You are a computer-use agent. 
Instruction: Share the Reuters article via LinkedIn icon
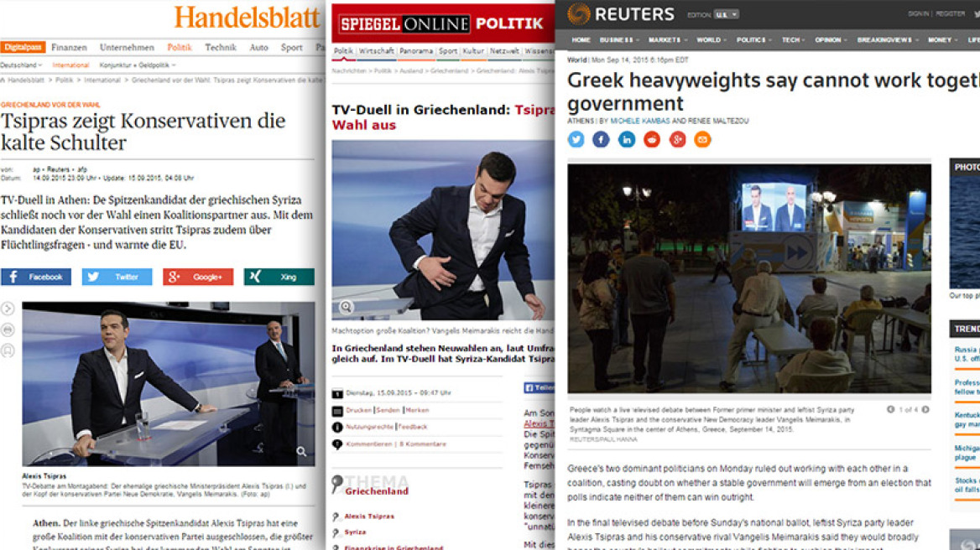pos(626,139)
